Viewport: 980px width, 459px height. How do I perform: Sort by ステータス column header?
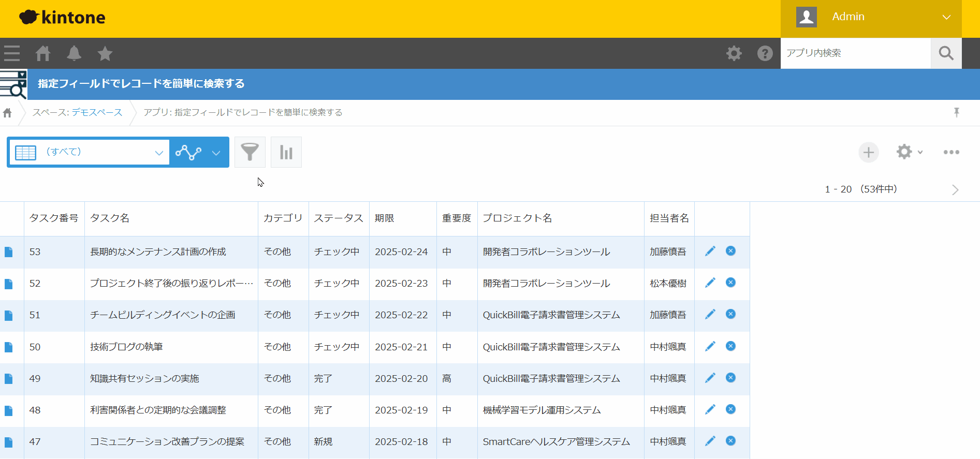click(x=339, y=218)
